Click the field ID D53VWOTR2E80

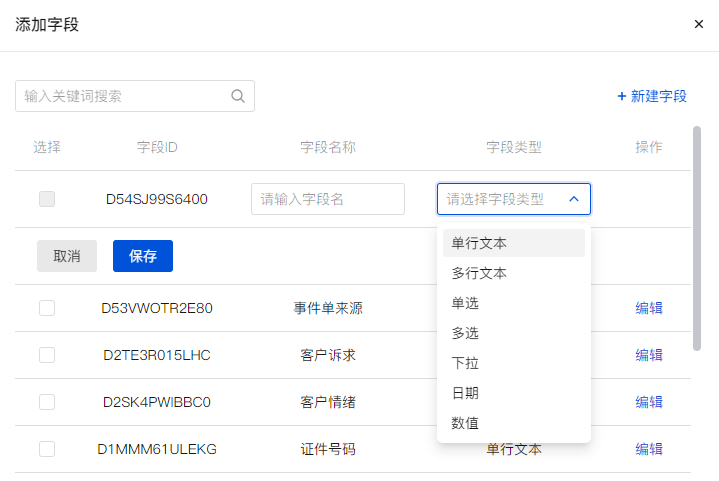[157, 308]
